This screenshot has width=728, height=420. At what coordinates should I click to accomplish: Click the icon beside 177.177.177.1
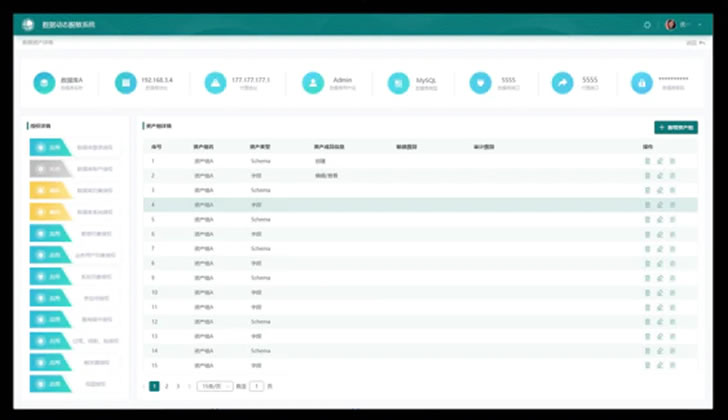[215, 83]
